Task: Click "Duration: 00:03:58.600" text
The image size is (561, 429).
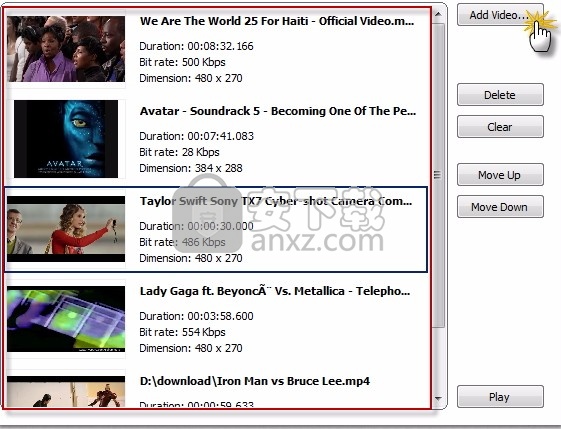Action: [x=196, y=316]
